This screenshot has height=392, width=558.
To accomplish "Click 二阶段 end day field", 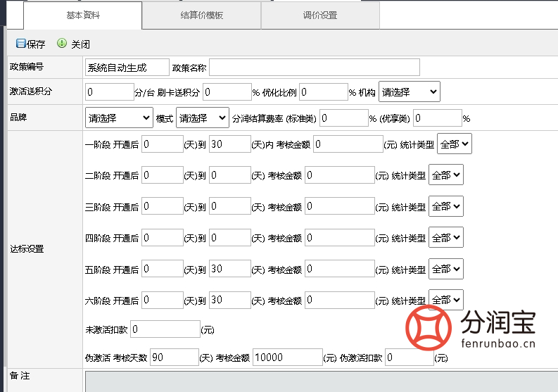I will (230, 175).
